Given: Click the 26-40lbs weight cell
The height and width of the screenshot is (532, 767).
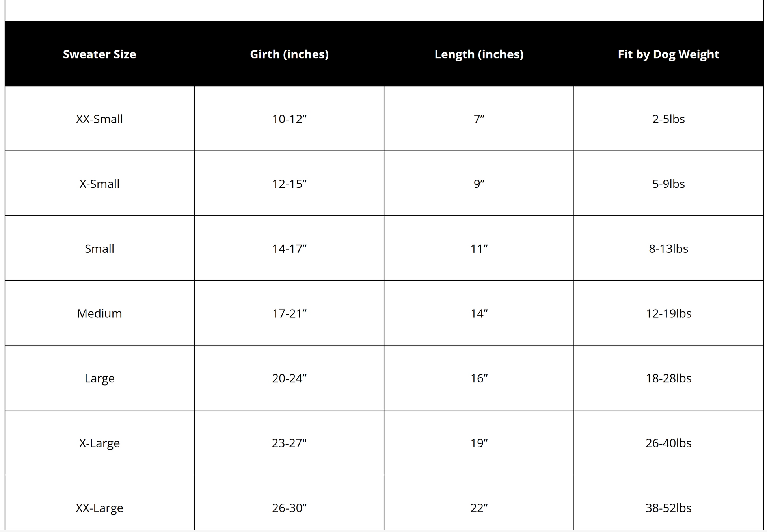Looking at the screenshot, I should [x=668, y=443].
